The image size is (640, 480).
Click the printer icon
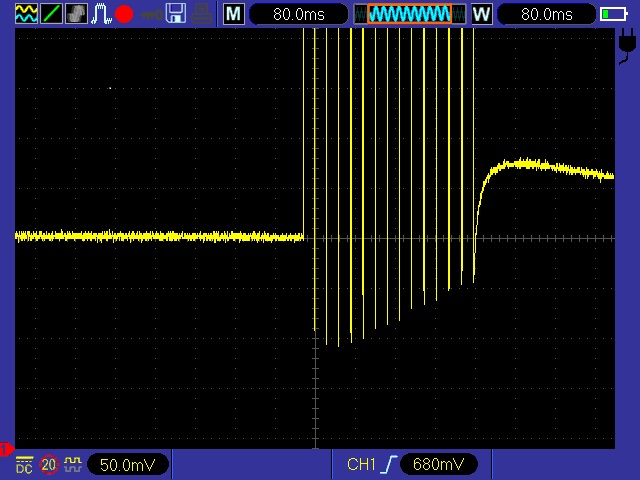pyautogui.click(x=201, y=14)
